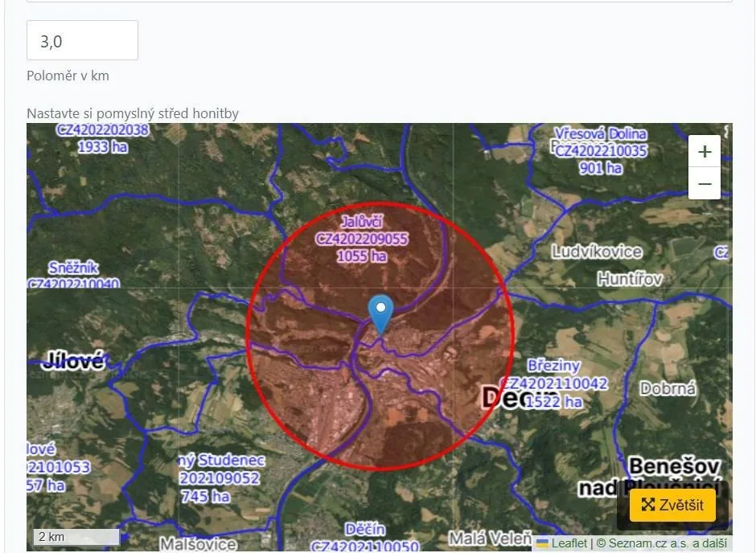This screenshot has height=553, width=756.
Task: Click the radius input field showing 3,0
Action: pos(83,40)
